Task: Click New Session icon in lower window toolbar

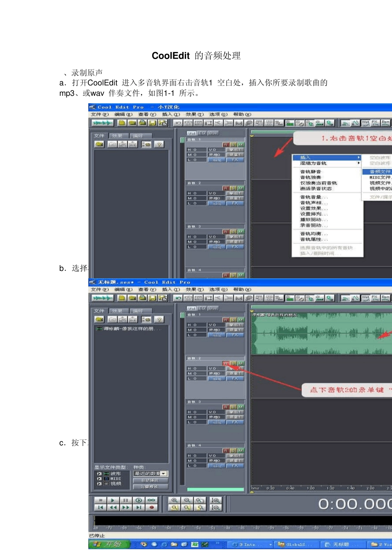Action: pos(122,298)
